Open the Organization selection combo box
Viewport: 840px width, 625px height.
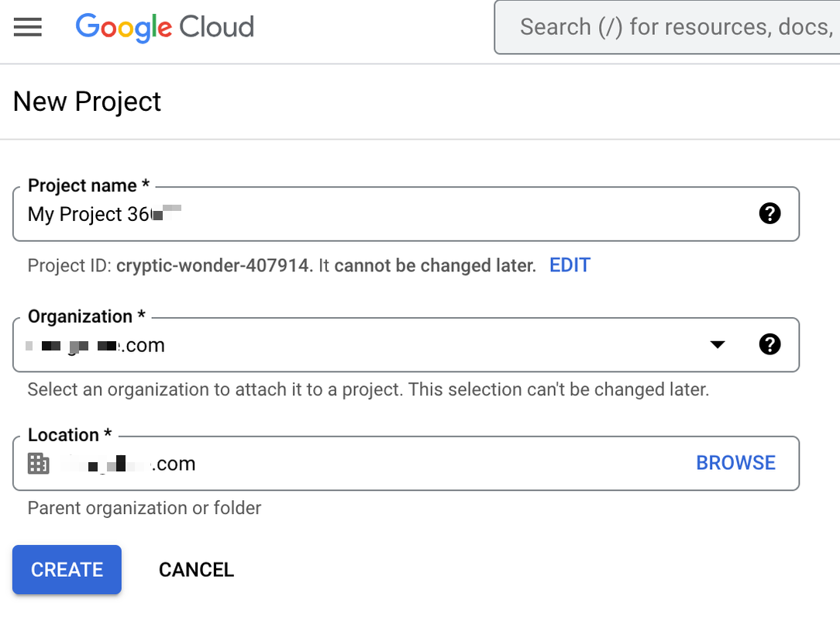pos(364,344)
